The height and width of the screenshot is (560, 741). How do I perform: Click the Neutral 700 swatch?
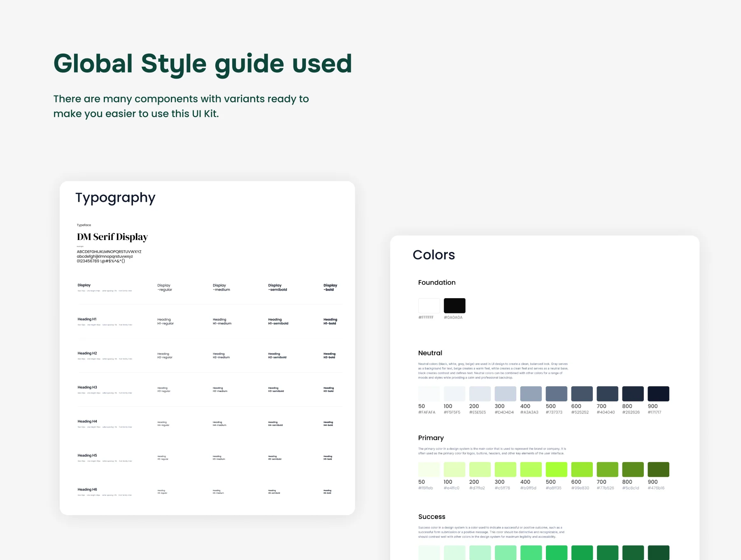pyautogui.click(x=608, y=394)
